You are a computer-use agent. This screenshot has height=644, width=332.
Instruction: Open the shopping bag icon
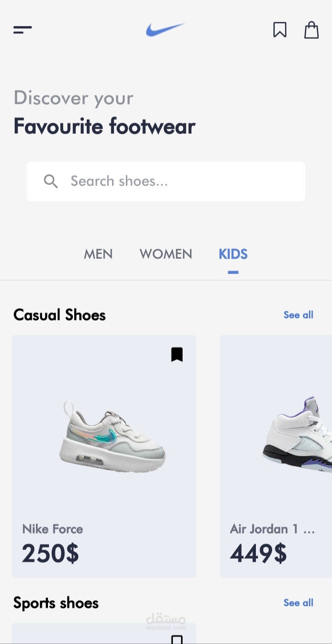[312, 30]
